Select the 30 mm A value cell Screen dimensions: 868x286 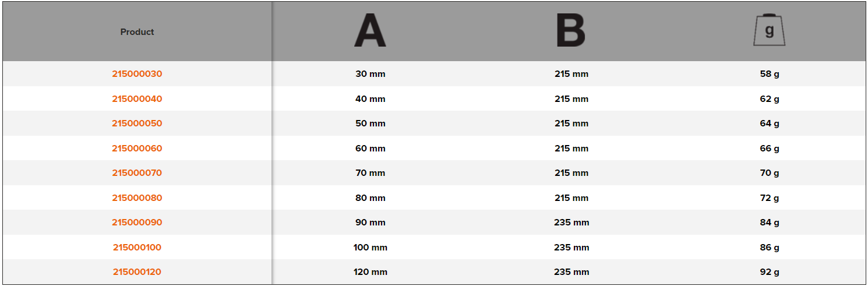(x=370, y=74)
